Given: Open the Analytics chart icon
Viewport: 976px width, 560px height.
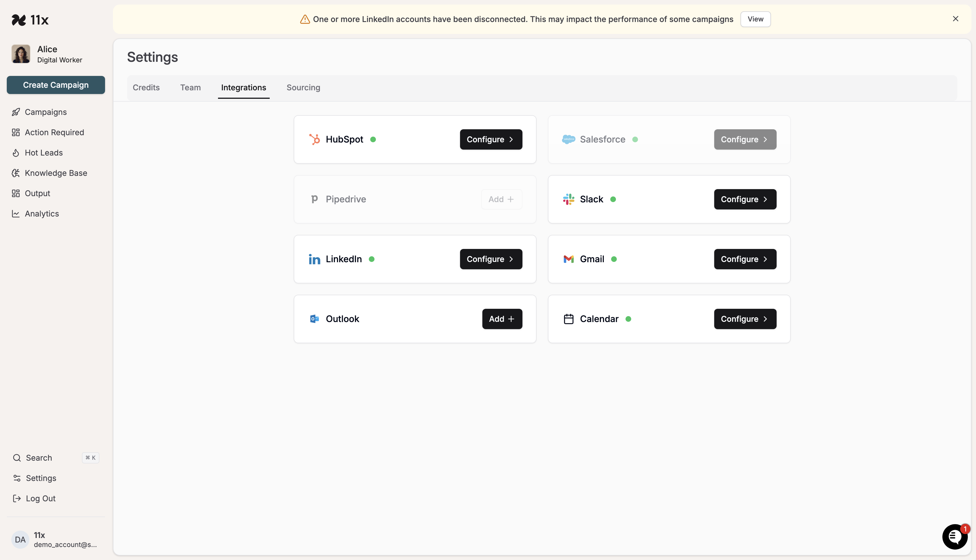Looking at the screenshot, I should click(16, 213).
